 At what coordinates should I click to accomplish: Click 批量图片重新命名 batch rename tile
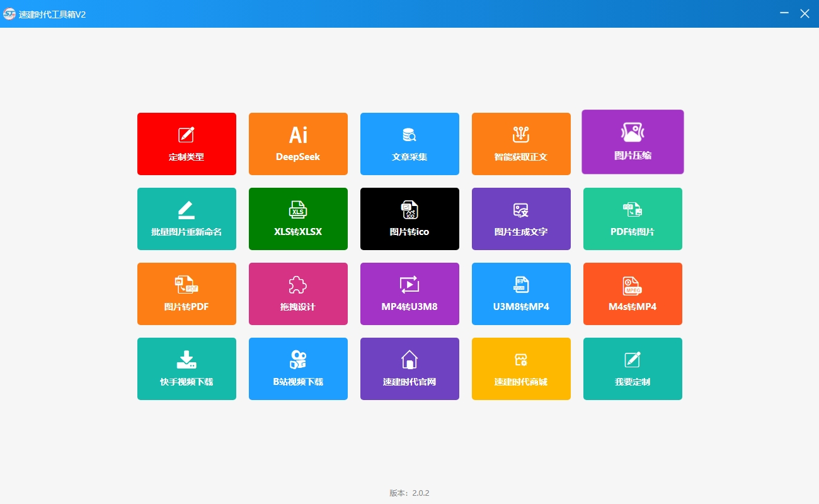tap(186, 219)
